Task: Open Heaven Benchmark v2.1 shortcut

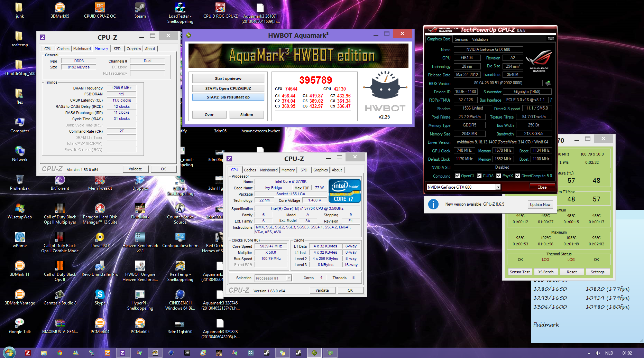Action: tap(140, 242)
